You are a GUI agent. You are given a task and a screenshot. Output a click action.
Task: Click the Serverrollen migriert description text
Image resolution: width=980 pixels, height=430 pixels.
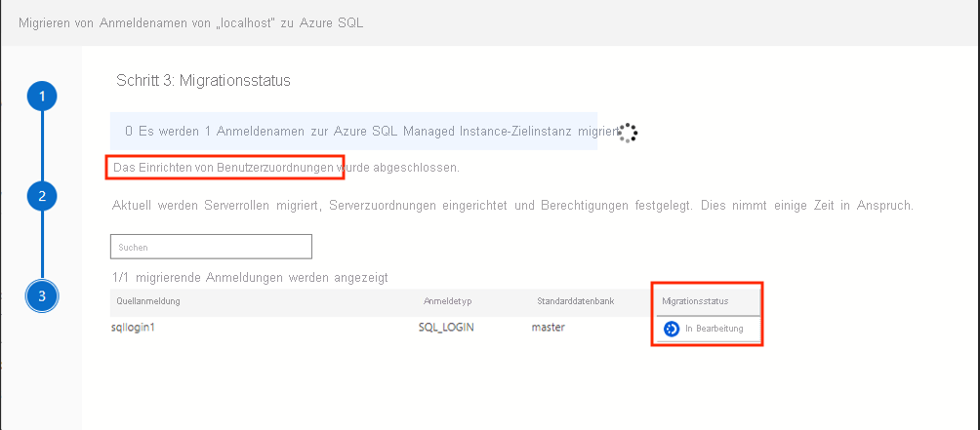click(512, 206)
